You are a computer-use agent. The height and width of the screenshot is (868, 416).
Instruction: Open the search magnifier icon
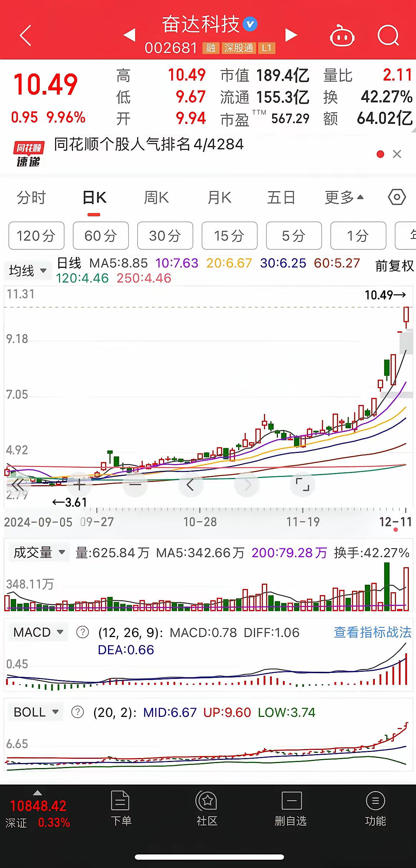click(388, 35)
